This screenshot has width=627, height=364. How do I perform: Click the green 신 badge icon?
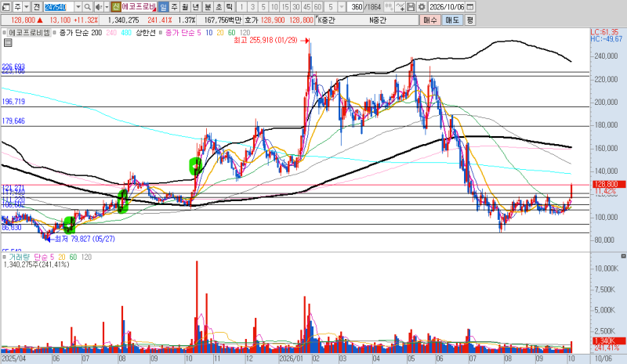click(x=115, y=7)
